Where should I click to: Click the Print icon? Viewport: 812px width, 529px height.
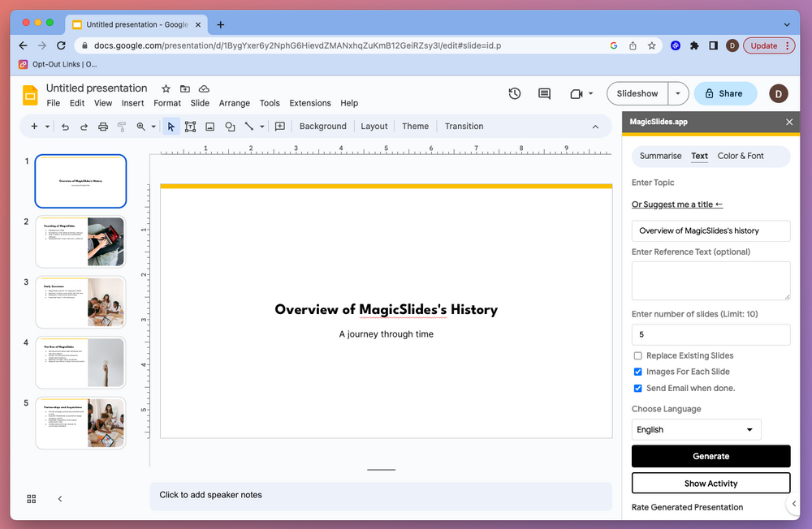pyautogui.click(x=103, y=127)
